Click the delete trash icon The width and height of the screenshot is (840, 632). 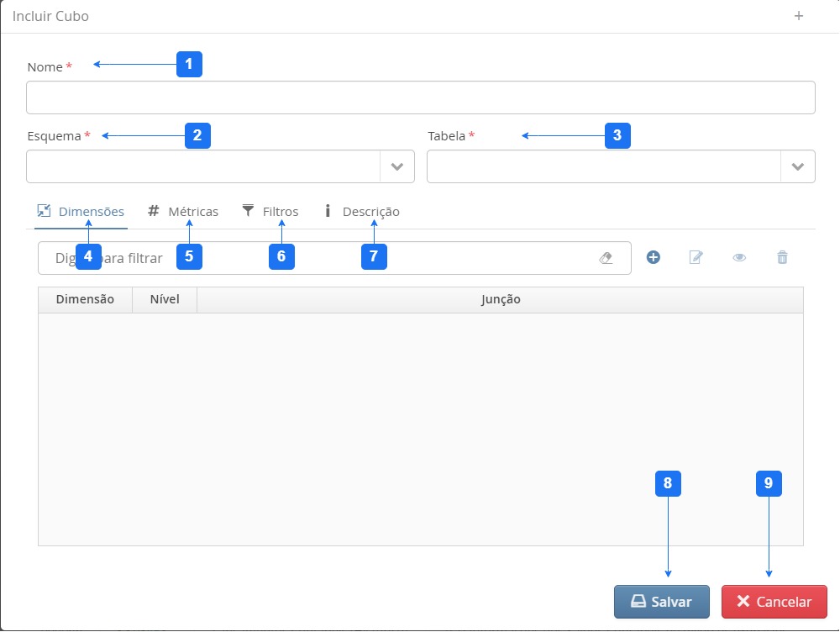click(x=782, y=258)
